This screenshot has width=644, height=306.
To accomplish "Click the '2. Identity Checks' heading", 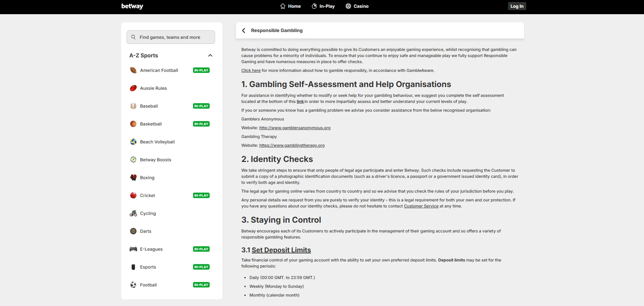I will 277,159.
